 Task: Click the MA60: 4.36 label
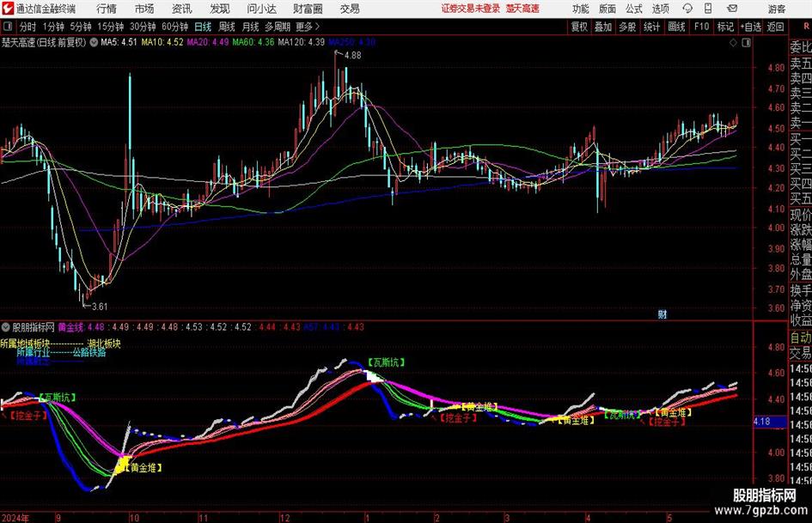click(253, 42)
